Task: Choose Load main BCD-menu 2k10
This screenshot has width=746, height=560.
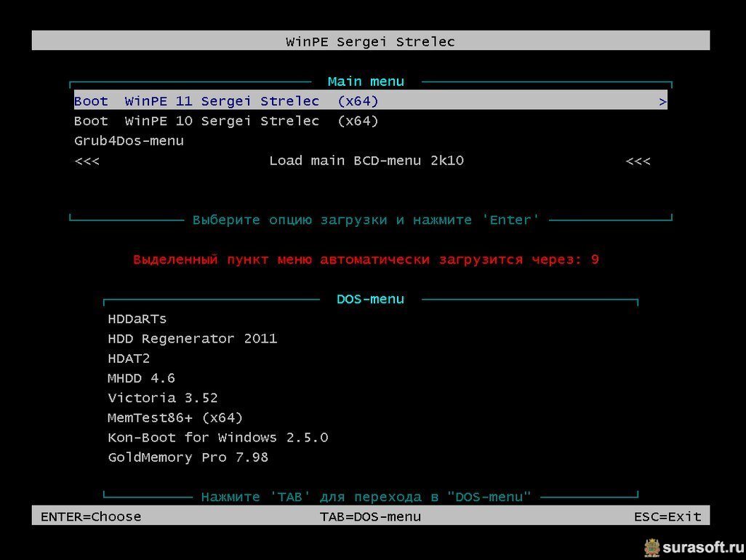Action: tap(366, 161)
